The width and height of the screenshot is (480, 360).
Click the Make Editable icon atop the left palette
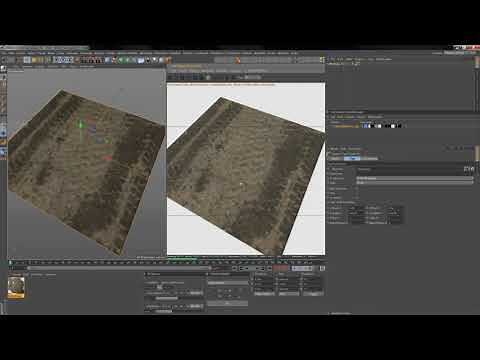(3, 69)
